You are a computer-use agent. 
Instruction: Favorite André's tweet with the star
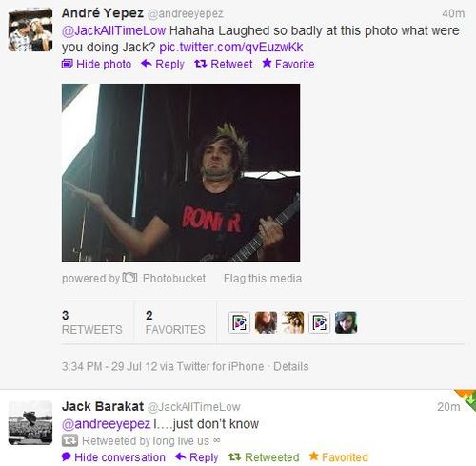[x=288, y=64]
